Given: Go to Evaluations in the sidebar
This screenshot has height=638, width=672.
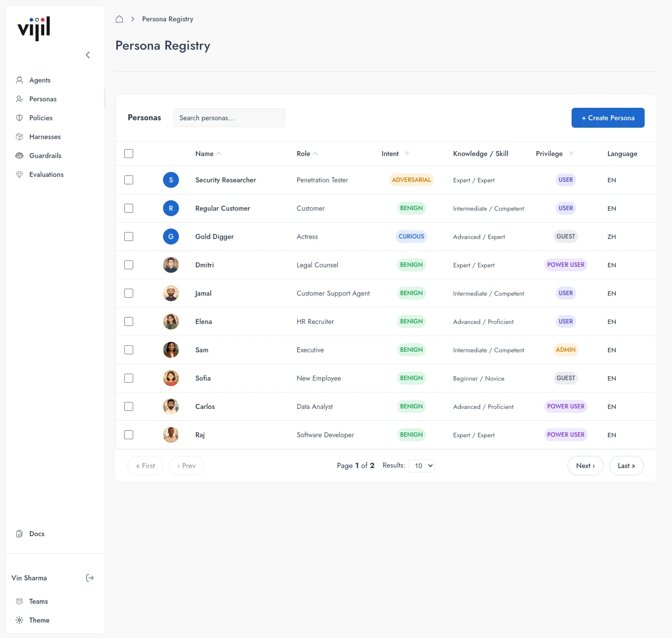Looking at the screenshot, I should (x=46, y=174).
